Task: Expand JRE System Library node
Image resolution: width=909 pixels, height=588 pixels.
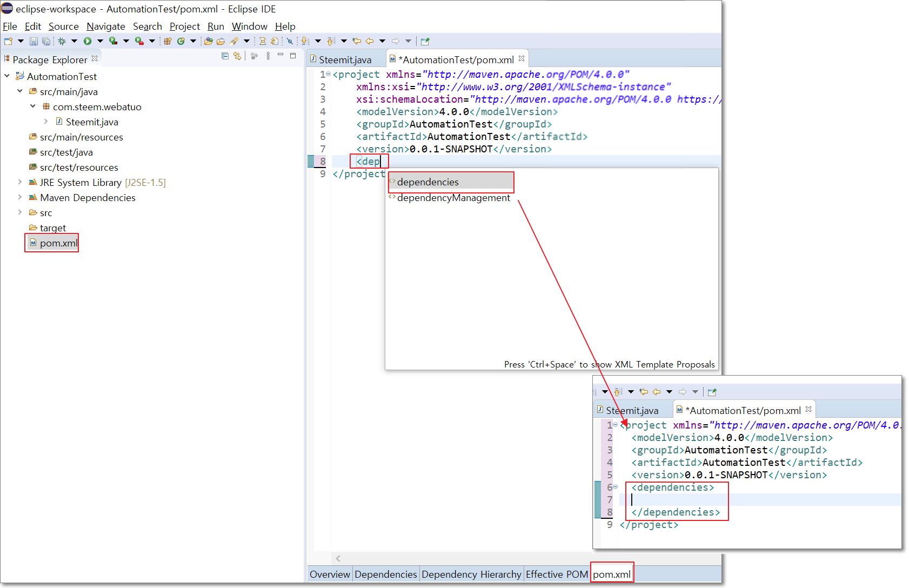Action: (20, 182)
